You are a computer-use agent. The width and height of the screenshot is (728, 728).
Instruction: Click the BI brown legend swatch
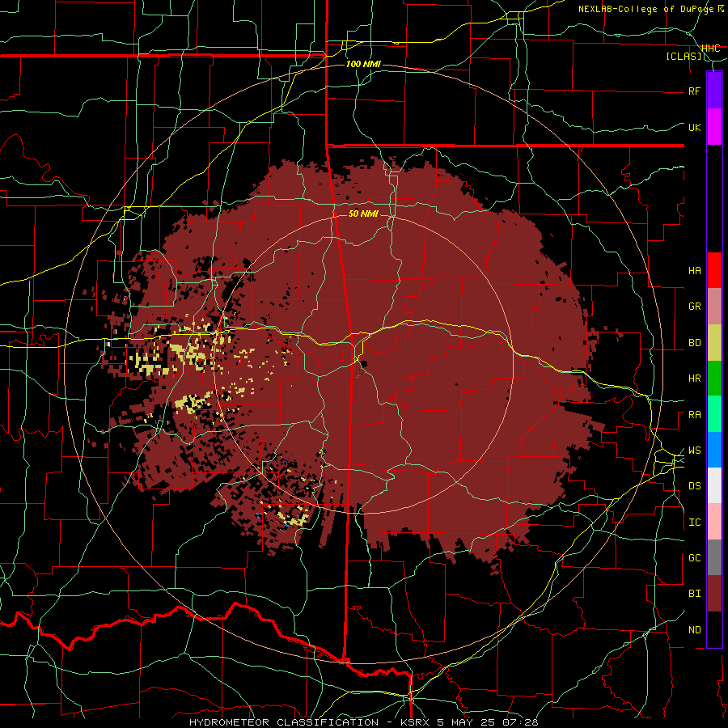(714, 594)
